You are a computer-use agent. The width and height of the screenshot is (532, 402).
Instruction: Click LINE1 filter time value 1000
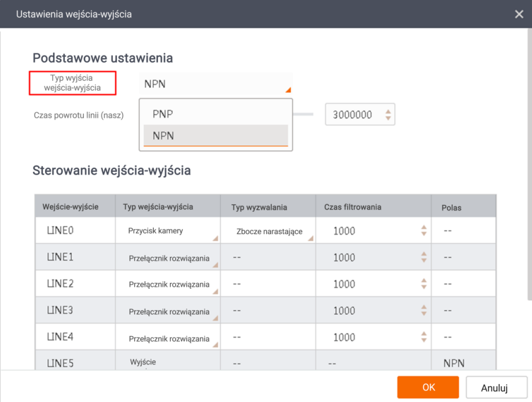click(x=344, y=257)
